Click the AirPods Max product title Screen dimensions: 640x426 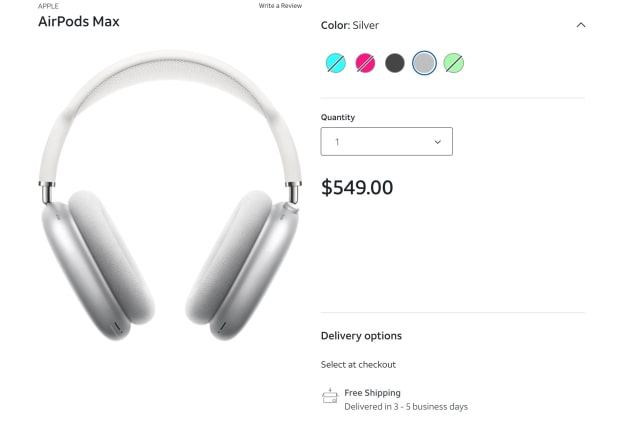click(79, 21)
